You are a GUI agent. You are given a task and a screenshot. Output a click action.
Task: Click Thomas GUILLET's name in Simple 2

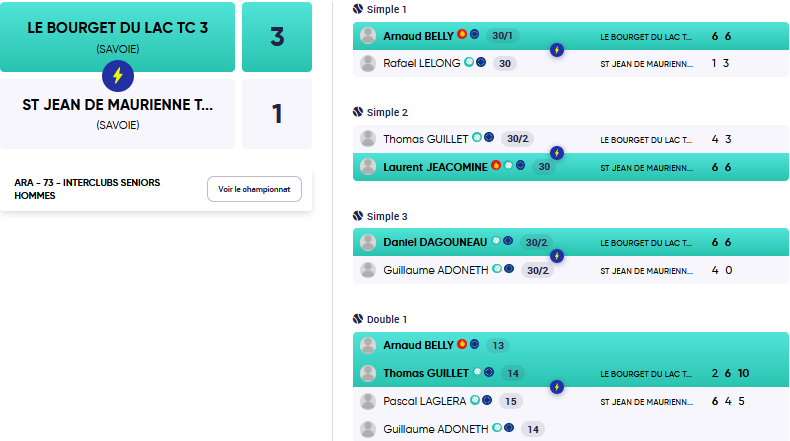click(x=425, y=139)
